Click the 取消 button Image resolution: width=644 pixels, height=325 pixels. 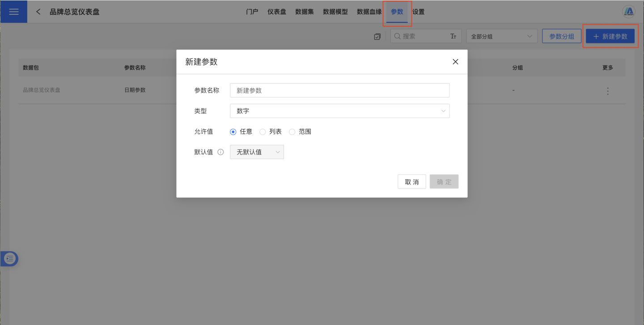tap(411, 182)
